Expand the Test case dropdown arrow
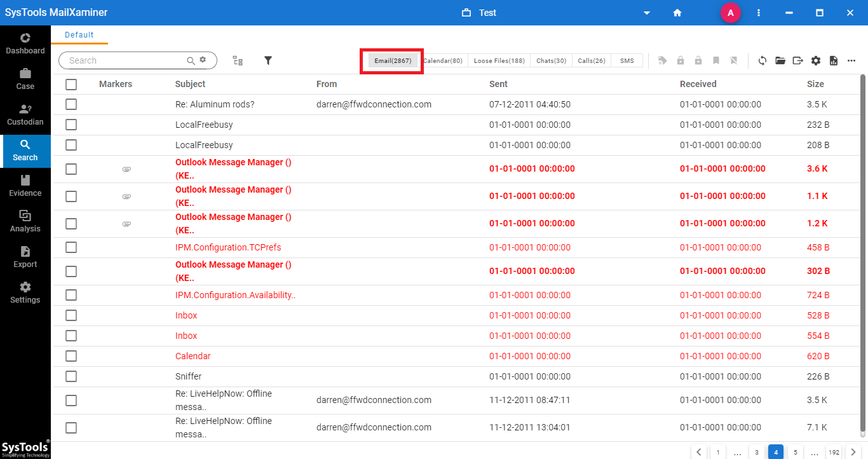This screenshot has width=868, height=459. (647, 13)
